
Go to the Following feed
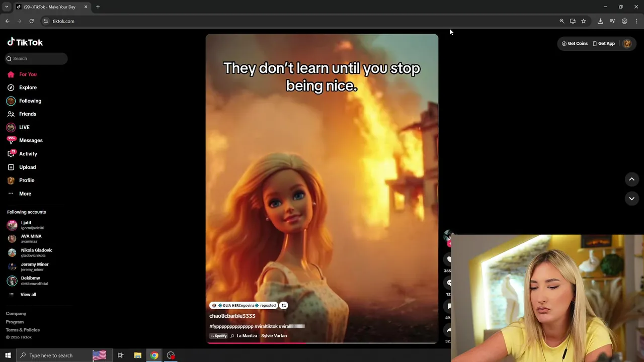pyautogui.click(x=30, y=101)
